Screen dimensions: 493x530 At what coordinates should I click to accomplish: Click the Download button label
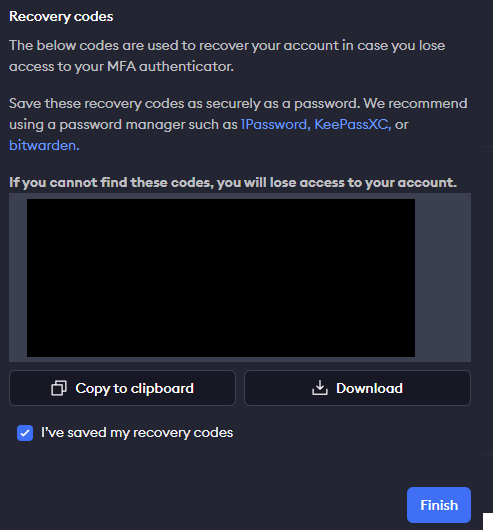[369, 388]
